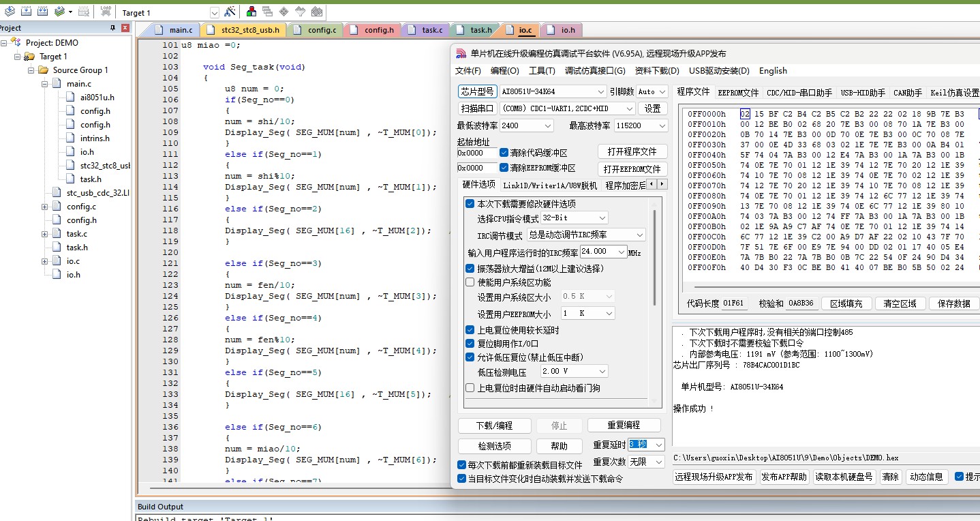Open maximum baud rate 115200 dropdown
This screenshot has height=521, width=980.
(662, 125)
